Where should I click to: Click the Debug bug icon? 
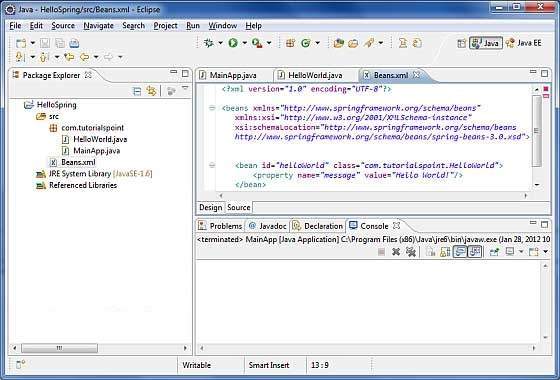tap(209, 43)
